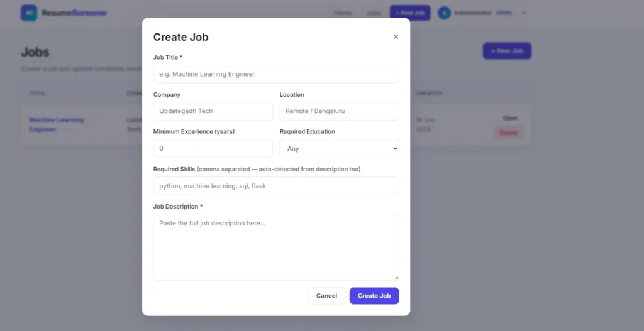Grab the Job Description resize handle

point(396,278)
